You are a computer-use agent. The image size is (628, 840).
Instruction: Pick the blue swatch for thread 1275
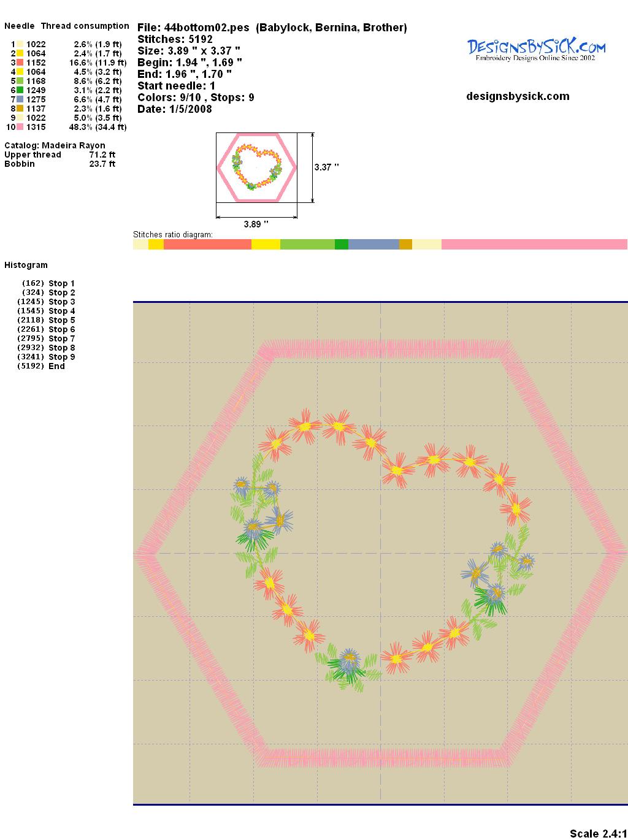tap(20, 99)
